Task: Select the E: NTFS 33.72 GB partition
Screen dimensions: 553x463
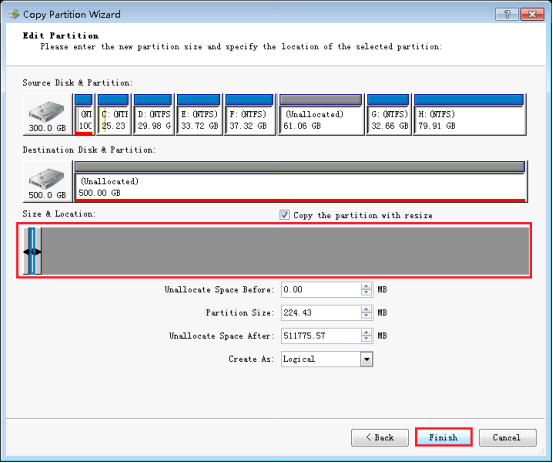Action: click(x=199, y=115)
